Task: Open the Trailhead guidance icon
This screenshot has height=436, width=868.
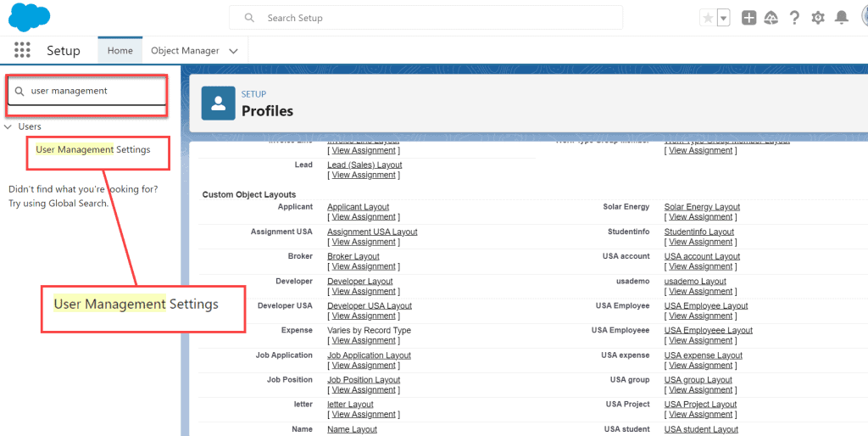Action: click(771, 18)
